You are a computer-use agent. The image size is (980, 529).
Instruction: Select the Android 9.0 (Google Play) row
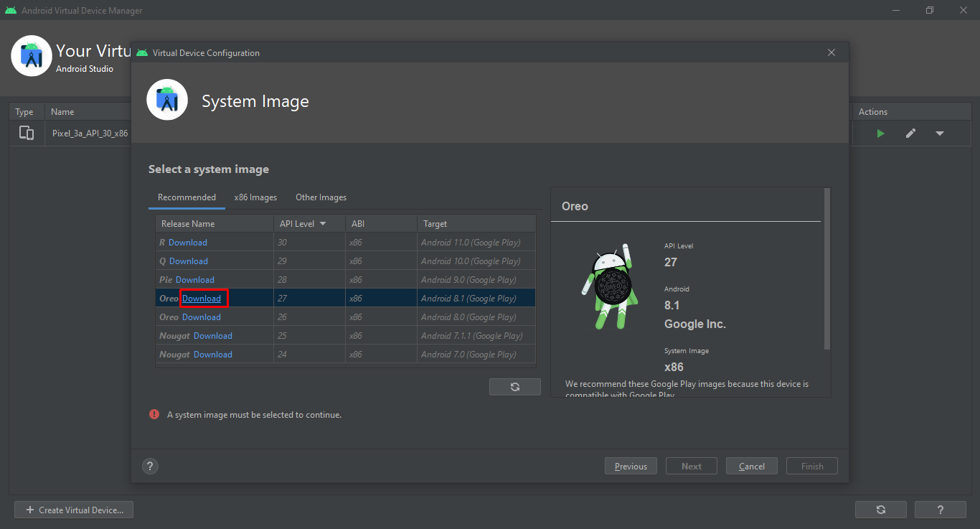(x=346, y=280)
